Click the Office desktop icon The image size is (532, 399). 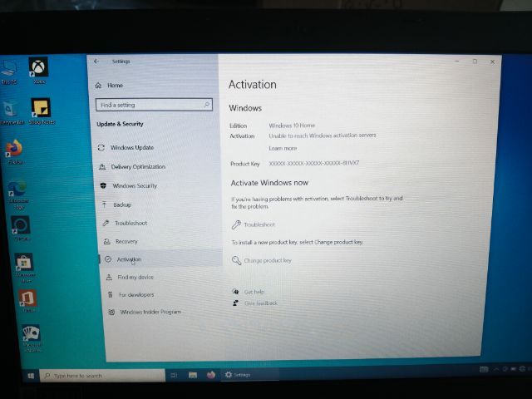[27, 301]
